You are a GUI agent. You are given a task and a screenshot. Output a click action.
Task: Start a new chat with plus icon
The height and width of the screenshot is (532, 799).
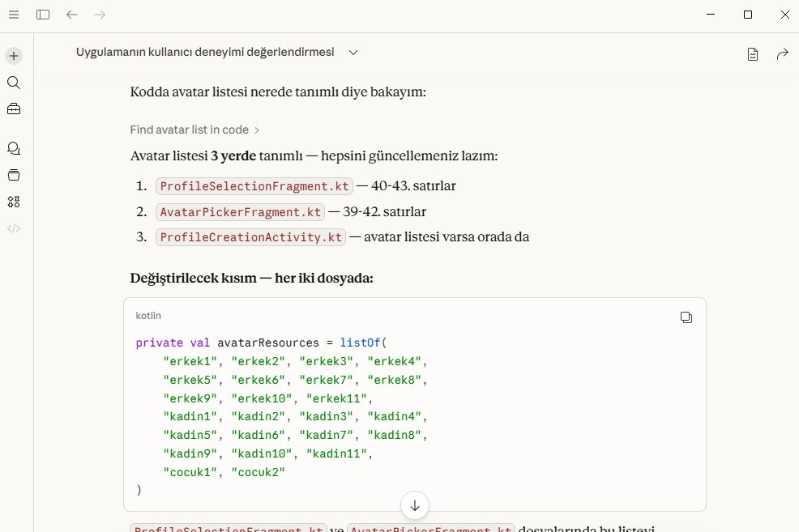coord(14,56)
